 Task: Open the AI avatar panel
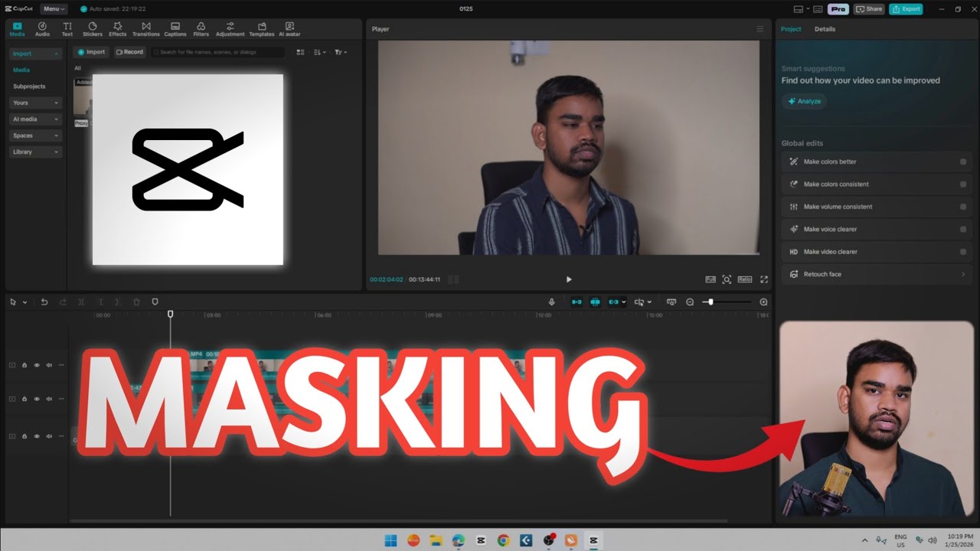(289, 29)
